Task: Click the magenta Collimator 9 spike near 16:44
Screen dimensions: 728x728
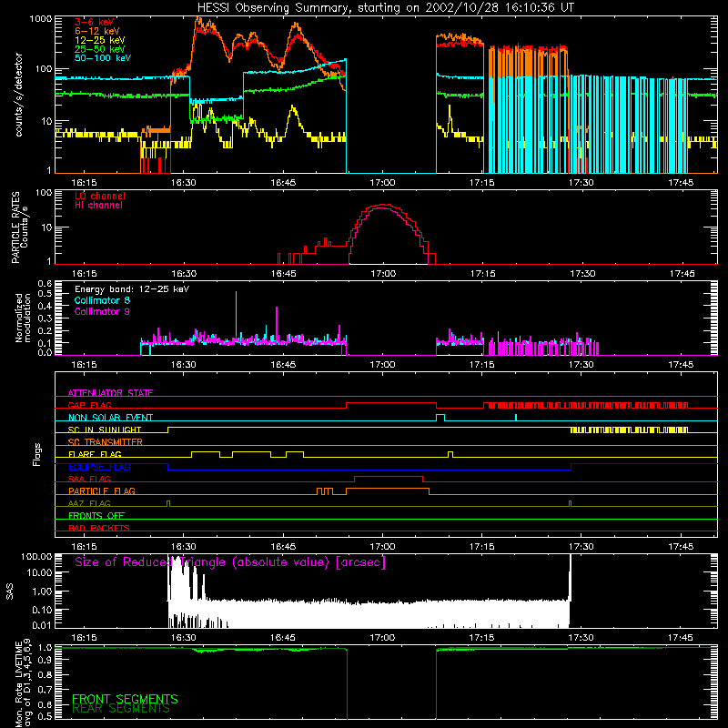Action: [x=277, y=323]
